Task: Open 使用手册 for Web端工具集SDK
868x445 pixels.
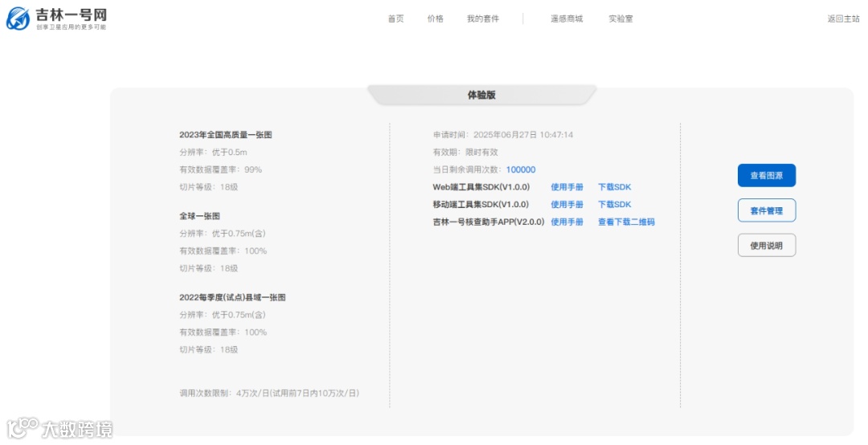Action: pos(567,187)
